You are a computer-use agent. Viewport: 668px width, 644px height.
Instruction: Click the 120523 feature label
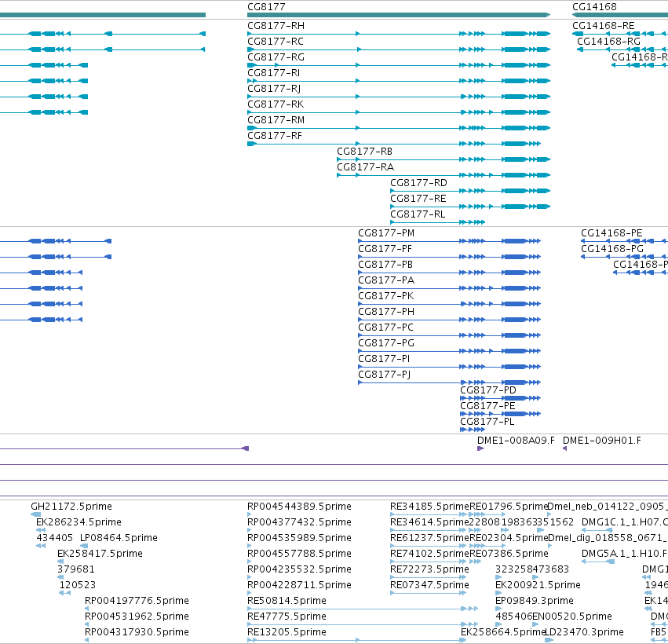pos(77,585)
